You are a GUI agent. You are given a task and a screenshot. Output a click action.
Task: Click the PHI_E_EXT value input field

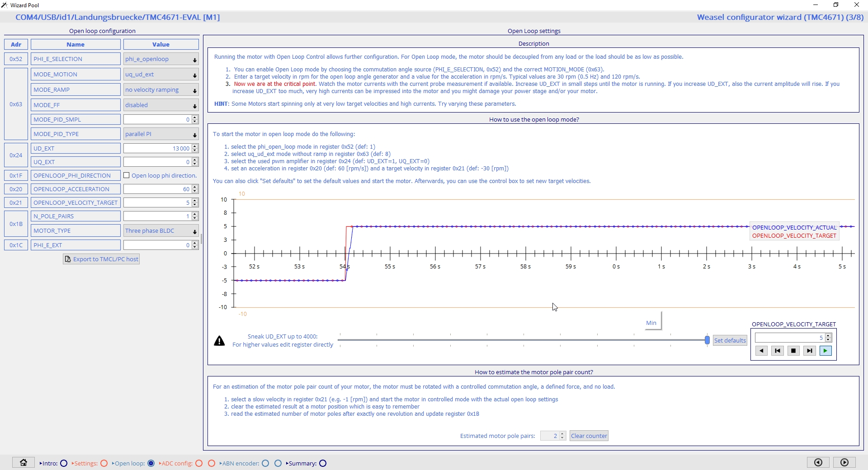coord(157,245)
